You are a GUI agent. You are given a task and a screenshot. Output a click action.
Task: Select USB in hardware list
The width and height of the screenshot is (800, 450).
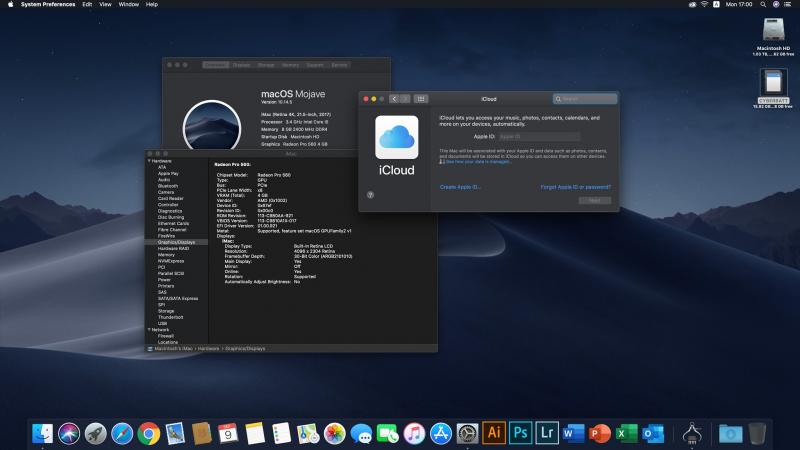pos(162,323)
